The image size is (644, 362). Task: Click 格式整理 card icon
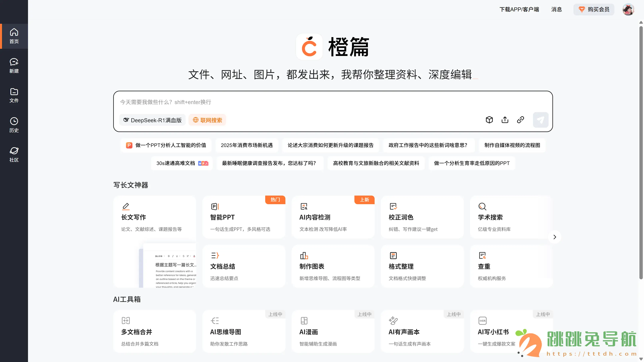(x=393, y=255)
